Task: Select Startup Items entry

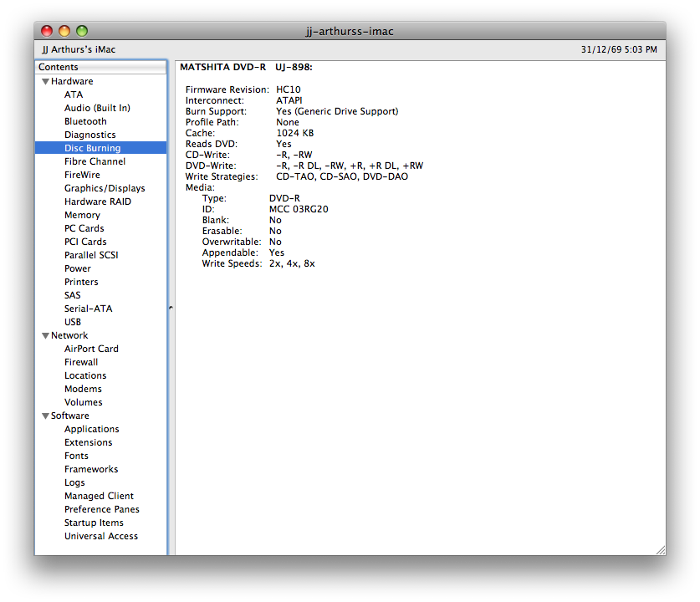Action: coord(94,523)
